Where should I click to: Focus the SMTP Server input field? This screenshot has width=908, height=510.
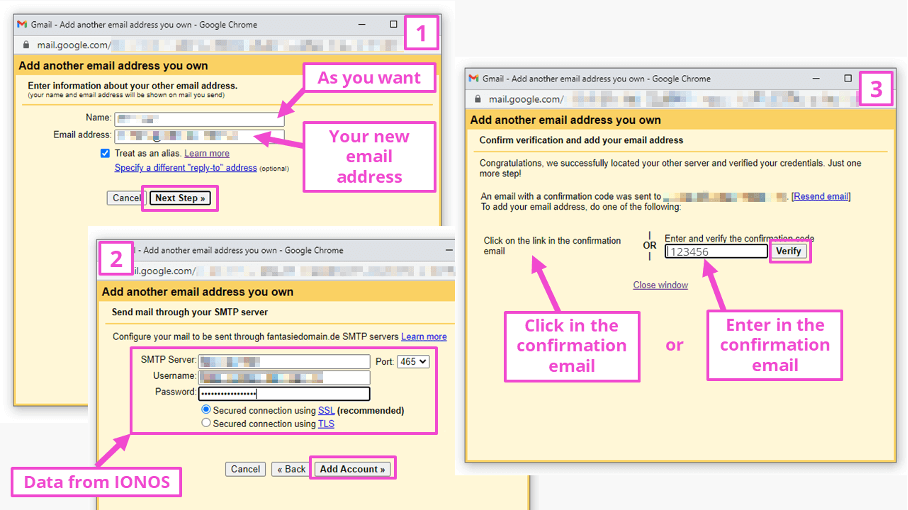(284, 362)
